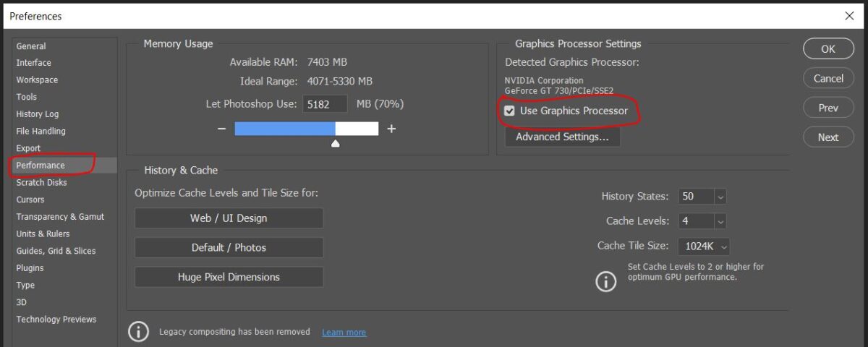Choose Web / UI Design cache preset
This screenshot has height=347, width=868.
tap(229, 218)
